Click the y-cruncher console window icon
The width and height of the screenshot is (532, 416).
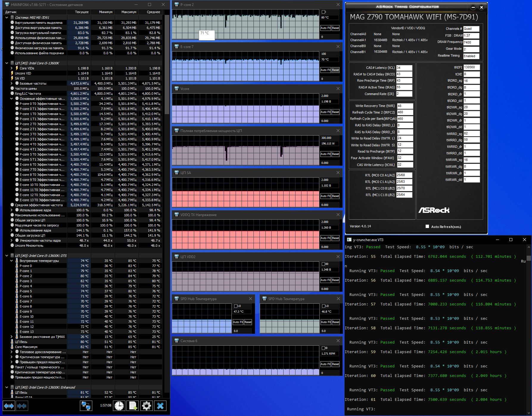click(x=349, y=240)
